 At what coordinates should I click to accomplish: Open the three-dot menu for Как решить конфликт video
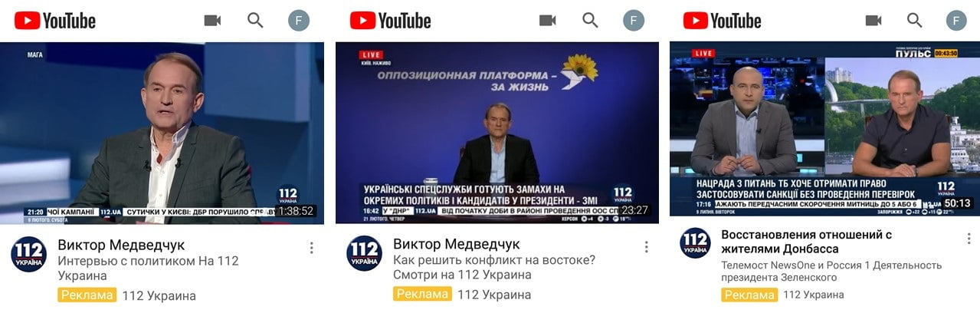[x=646, y=247]
